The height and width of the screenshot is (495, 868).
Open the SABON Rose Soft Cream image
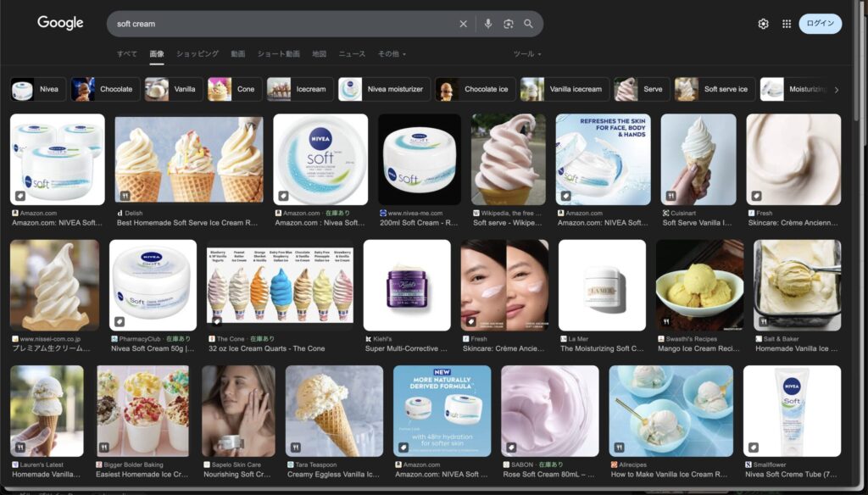(x=550, y=411)
